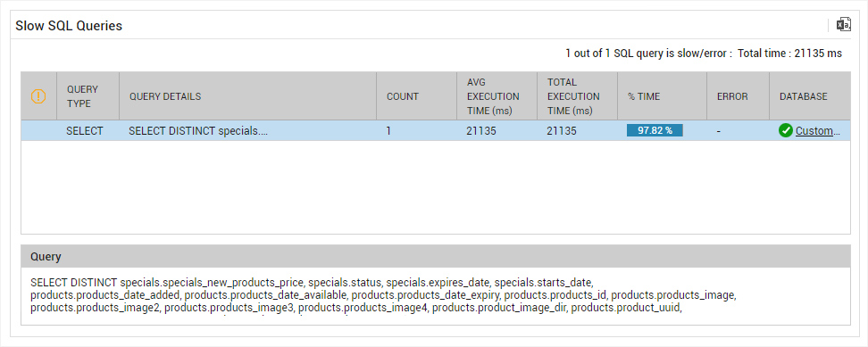The width and height of the screenshot is (868, 347).
Task: Sort by AVG EXECUTION TIME header
Action: pyautogui.click(x=493, y=96)
